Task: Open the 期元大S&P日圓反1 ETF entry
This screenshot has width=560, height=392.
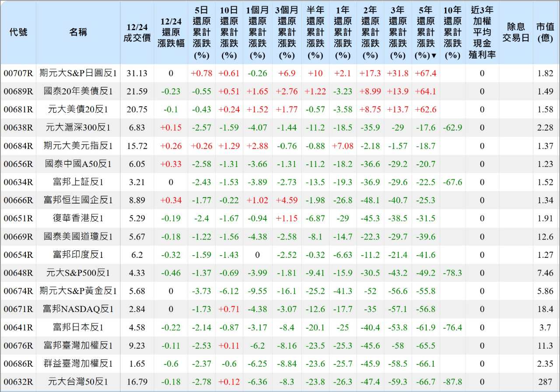Action: coord(78,73)
